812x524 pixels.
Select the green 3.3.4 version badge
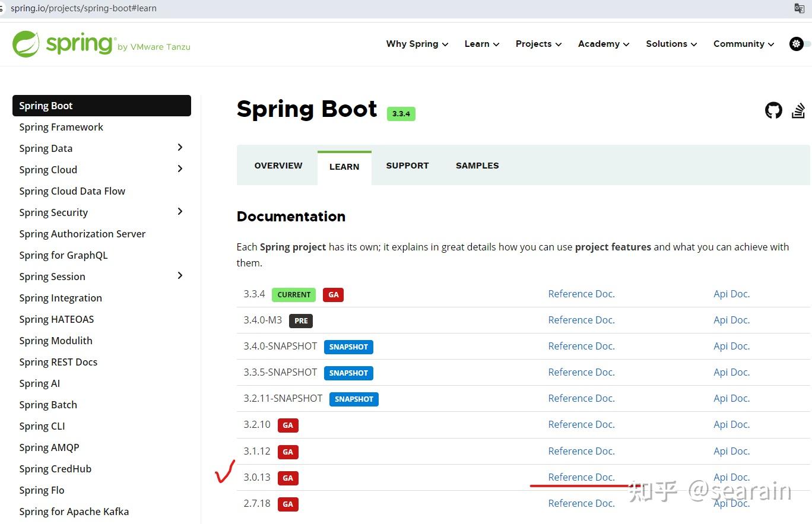click(x=401, y=113)
